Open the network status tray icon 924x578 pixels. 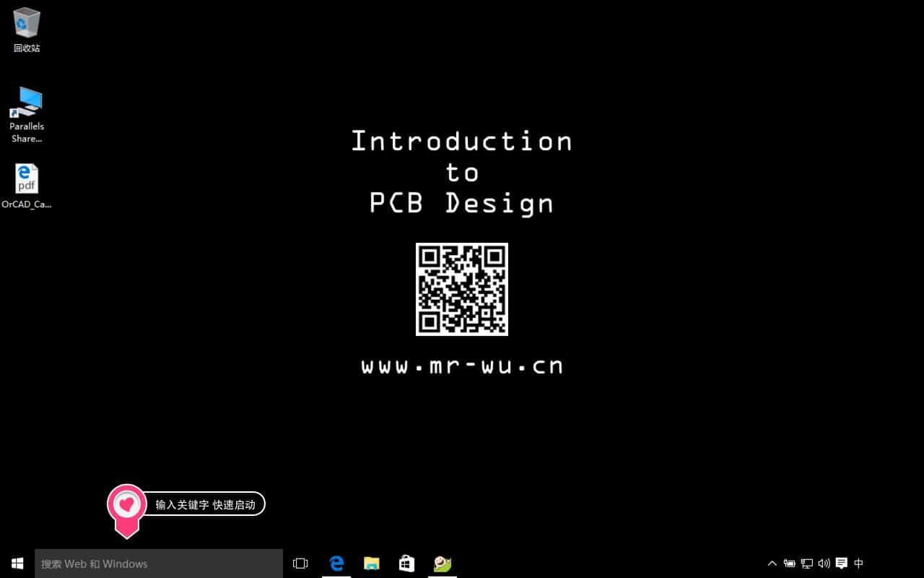coord(807,564)
